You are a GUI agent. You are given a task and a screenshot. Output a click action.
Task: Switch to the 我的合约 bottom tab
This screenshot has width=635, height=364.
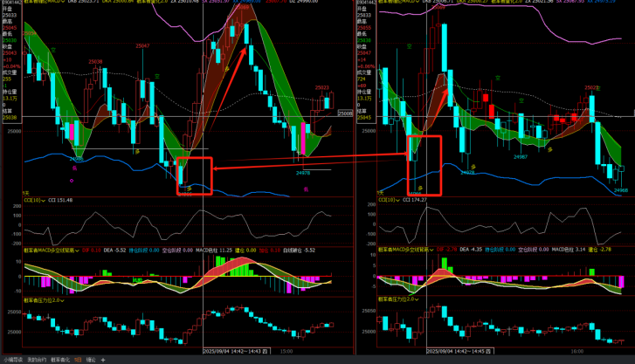pyautogui.click(x=36, y=360)
